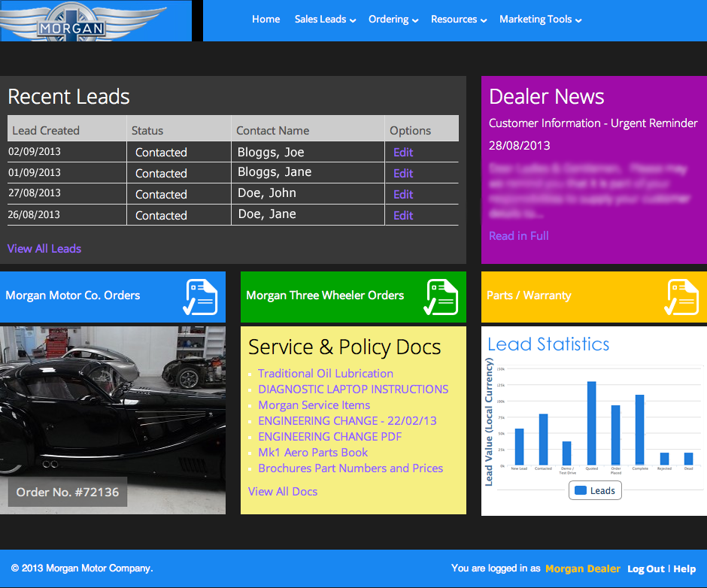
Task: Select date cell 01/09/2013
Action: tap(35, 173)
